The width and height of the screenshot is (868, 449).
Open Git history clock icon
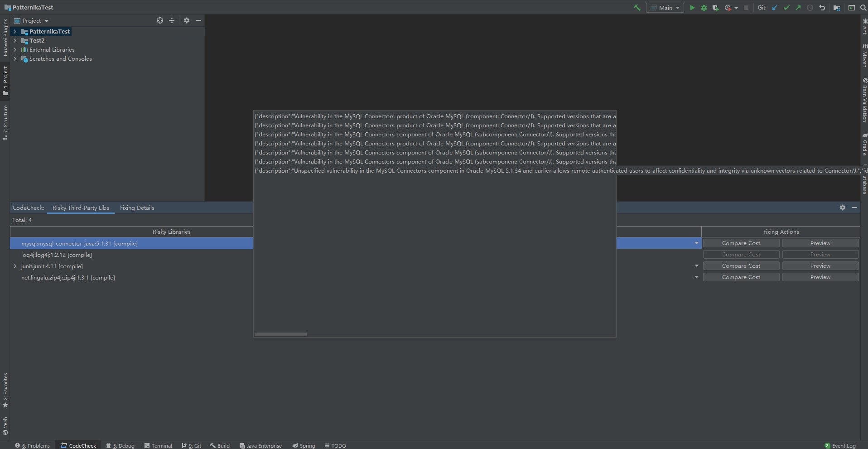[x=810, y=8]
